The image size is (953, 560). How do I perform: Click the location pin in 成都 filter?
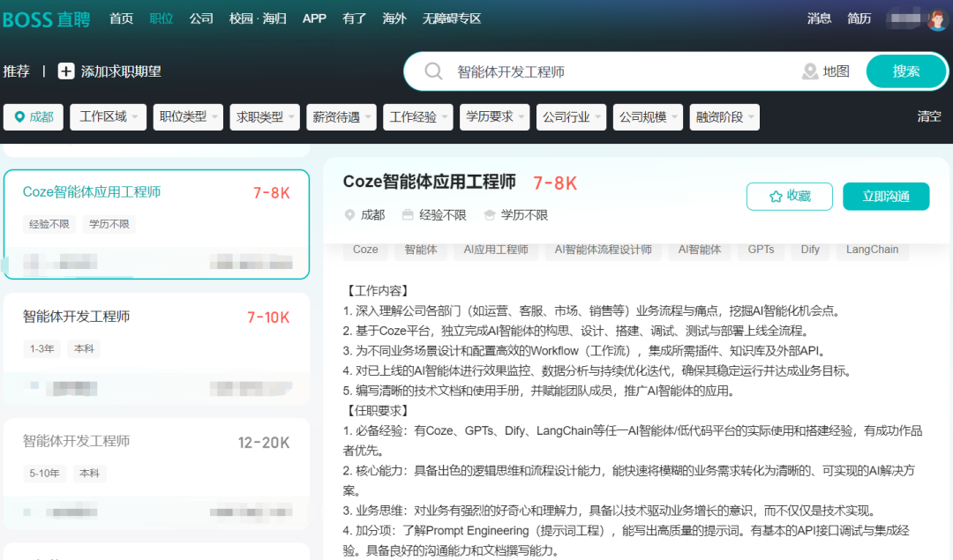pyautogui.click(x=19, y=116)
